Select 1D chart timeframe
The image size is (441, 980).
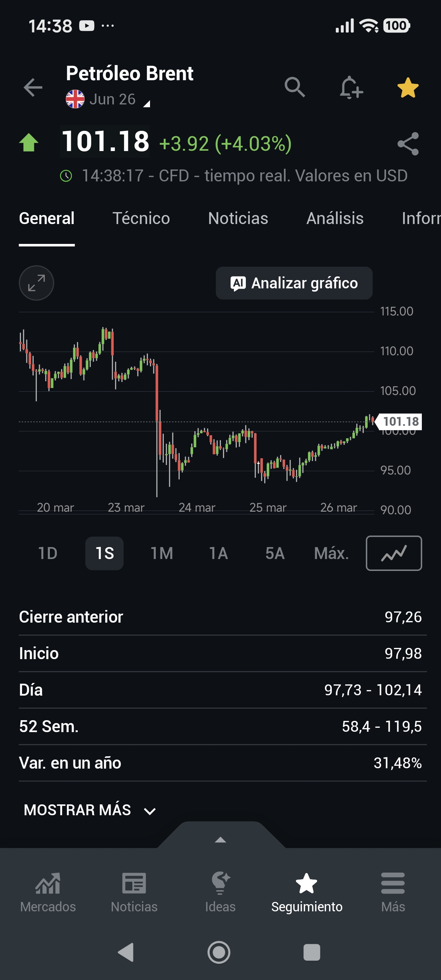(x=48, y=553)
